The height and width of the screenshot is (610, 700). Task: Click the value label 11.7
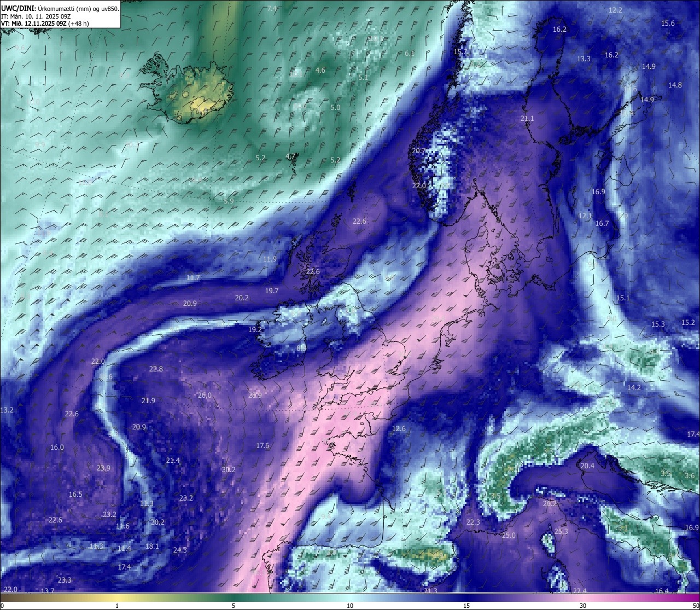pos(193,277)
